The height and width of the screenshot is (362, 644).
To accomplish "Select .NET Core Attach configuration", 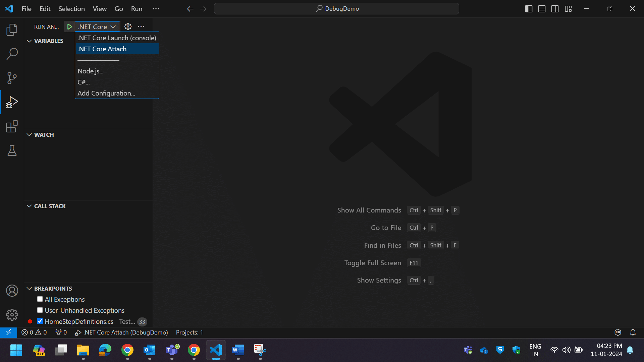I will point(117,49).
